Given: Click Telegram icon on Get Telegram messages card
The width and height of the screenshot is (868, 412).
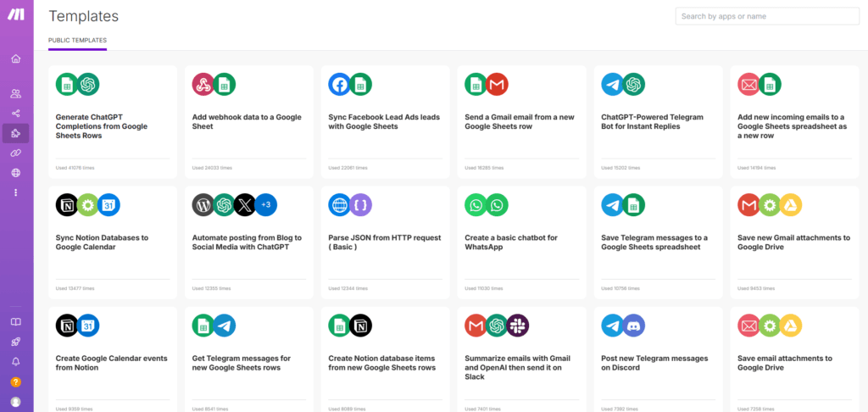Looking at the screenshot, I should point(224,326).
